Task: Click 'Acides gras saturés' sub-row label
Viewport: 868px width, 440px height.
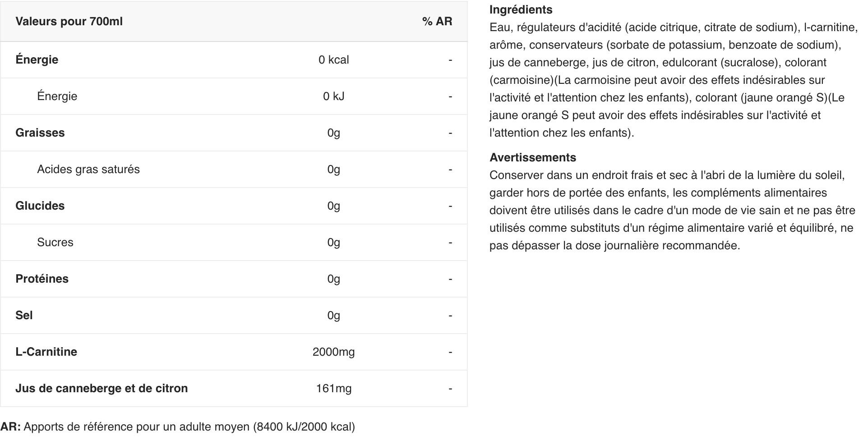Action: (x=88, y=170)
